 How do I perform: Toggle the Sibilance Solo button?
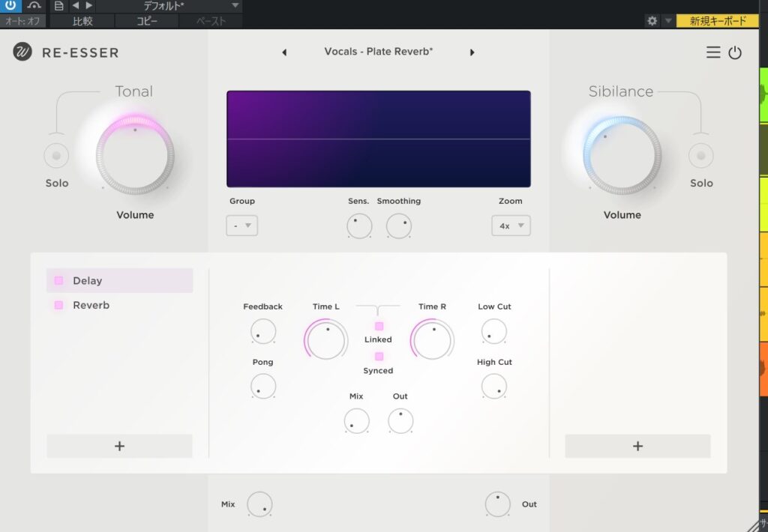(700, 156)
